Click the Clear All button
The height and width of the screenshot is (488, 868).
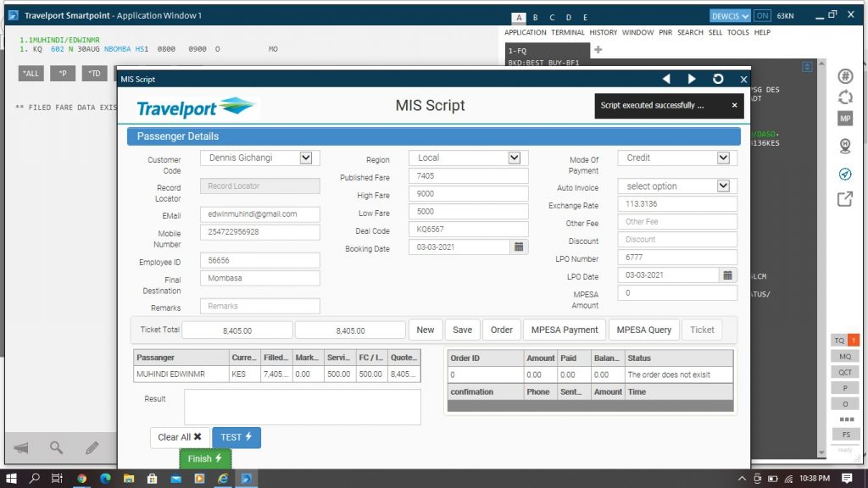point(180,437)
